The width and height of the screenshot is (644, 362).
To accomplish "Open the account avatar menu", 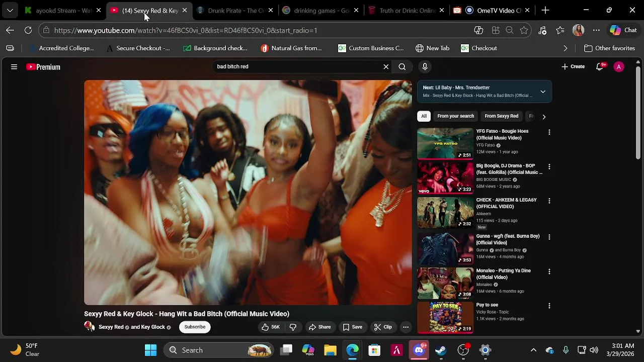I will [x=619, y=66].
